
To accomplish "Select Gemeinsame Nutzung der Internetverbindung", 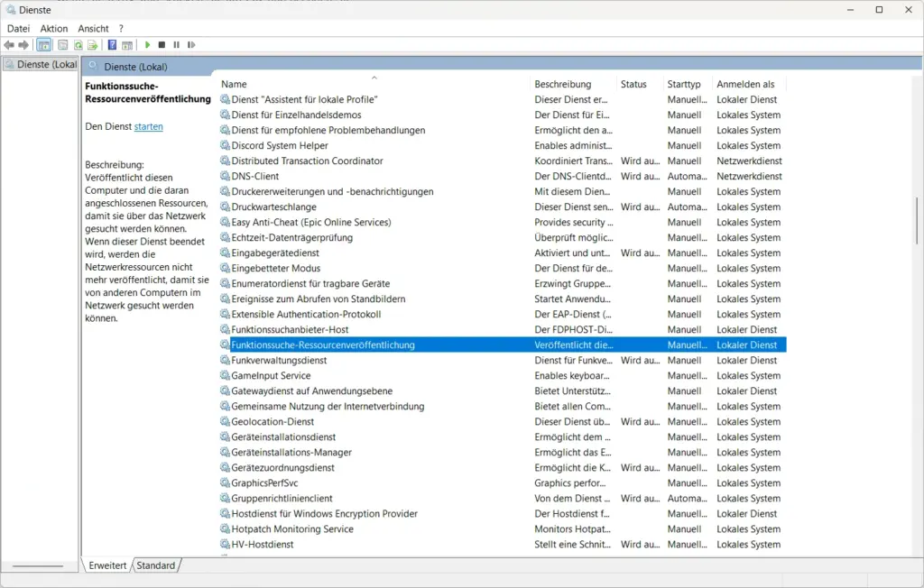I will [x=503, y=405].
